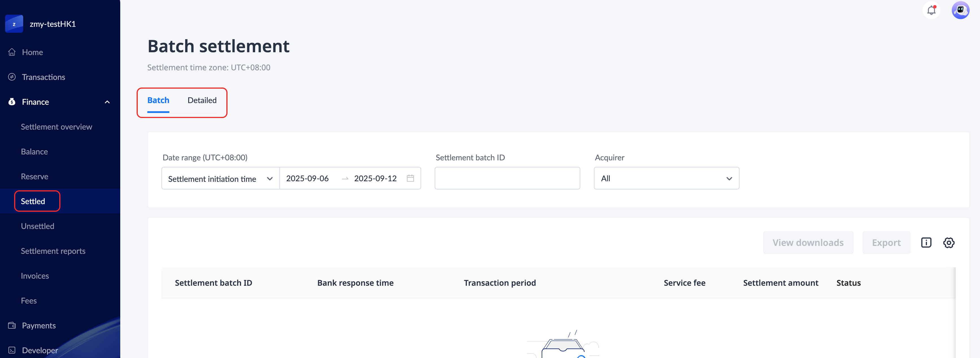This screenshot has width=980, height=358.
Task: Open the Settlement initiation time dropdown
Action: [220, 178]
